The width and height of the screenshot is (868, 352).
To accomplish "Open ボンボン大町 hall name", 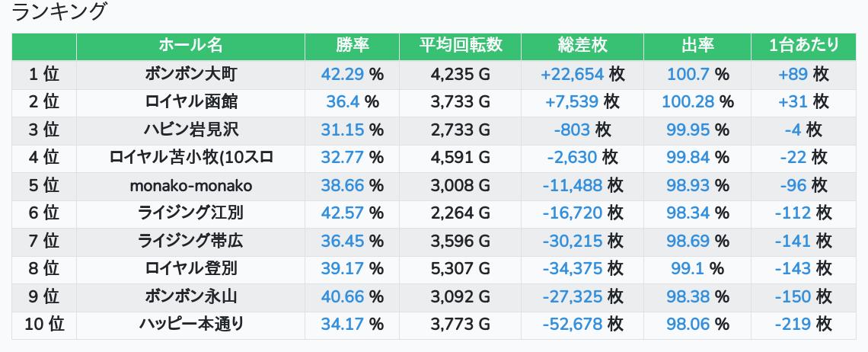I will (x=190, y=74).
